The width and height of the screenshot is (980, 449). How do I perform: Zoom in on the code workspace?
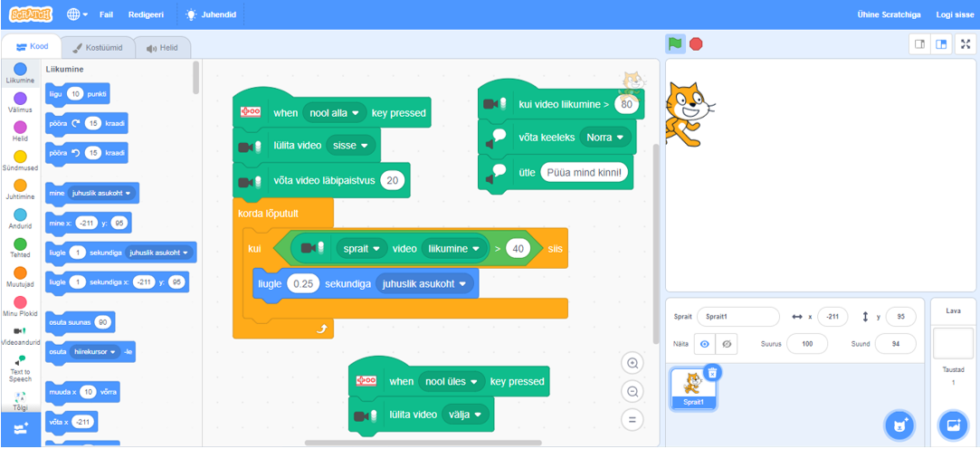coord(633,363)
